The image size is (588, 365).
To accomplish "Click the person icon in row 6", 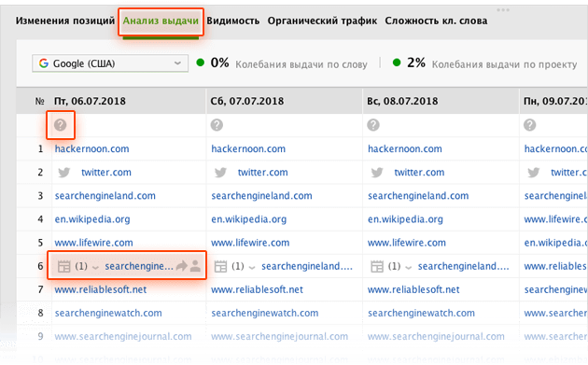I will (195, 266).
